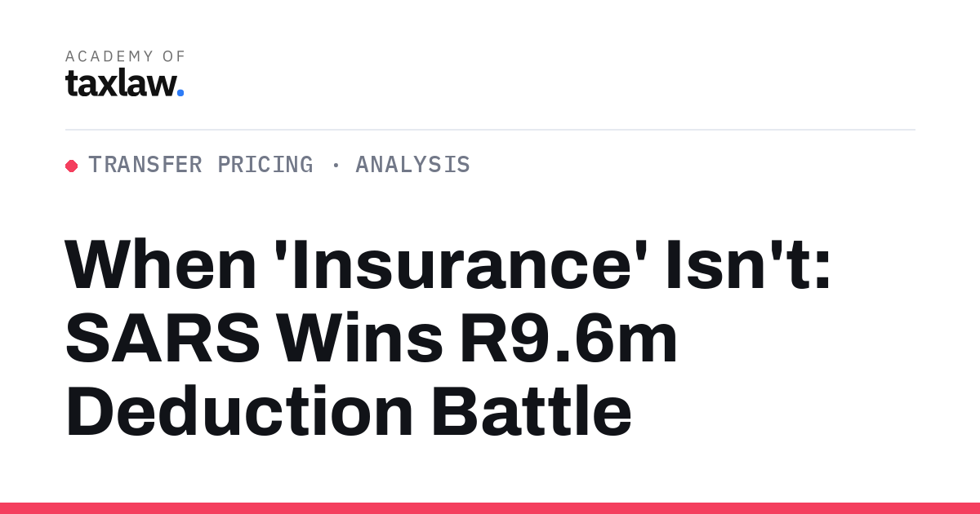Image resolution: width=980 pixels, height=514 pixels.
Task: Click the word OF above the logo
Action: (175, 56)
